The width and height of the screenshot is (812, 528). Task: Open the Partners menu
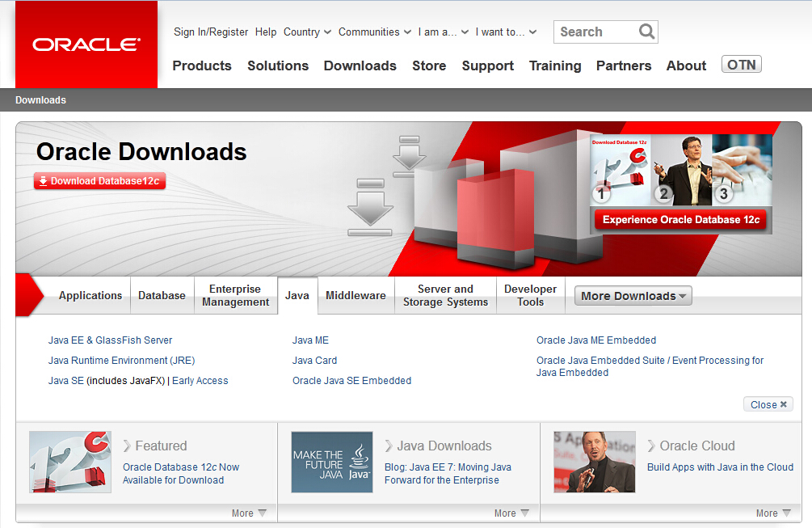[624, 65]
